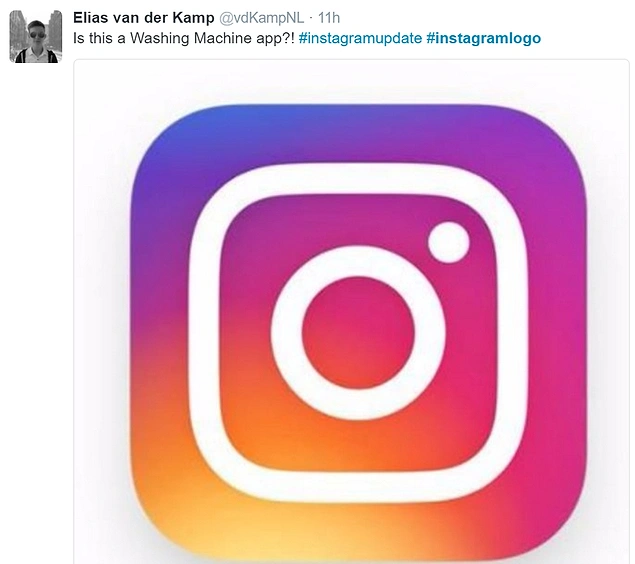Open the tweet's 11h timestamp

pos(329,18)
